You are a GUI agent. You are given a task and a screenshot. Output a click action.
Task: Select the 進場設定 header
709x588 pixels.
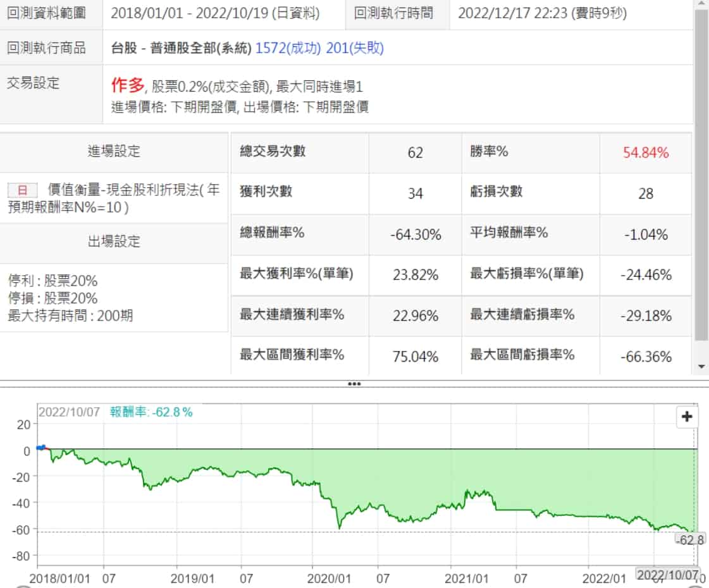pyautogui.click(x=114, y=151)
